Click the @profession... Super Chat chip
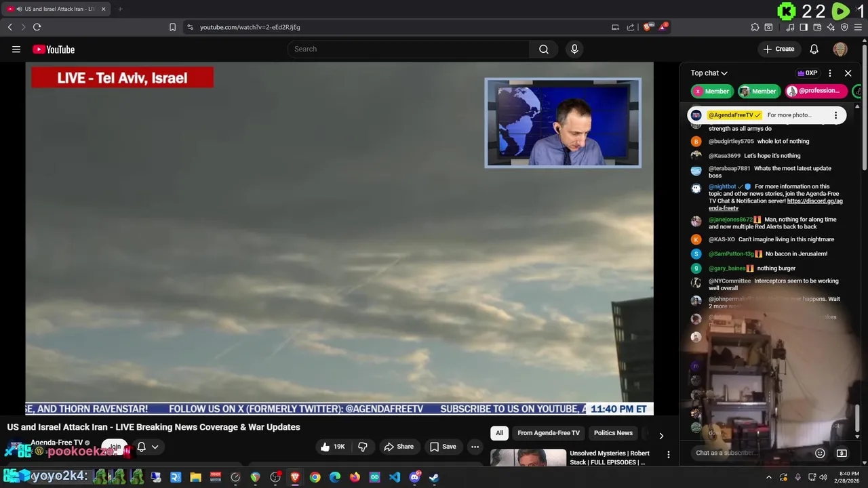Image resolution: width=868 pixels, height=488 pixels. pos(816,91)
